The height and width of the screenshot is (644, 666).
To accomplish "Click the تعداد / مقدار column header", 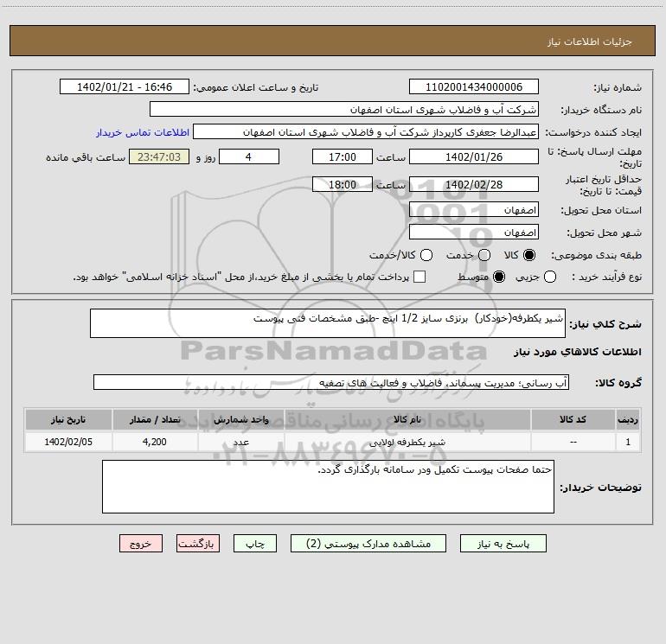I will 155,419.
